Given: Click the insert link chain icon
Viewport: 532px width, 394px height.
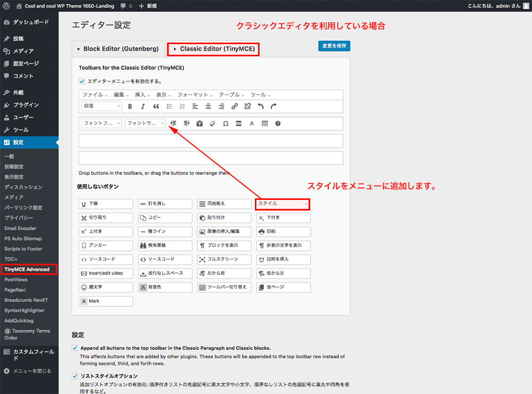Looking at the screenshot, I should point(235,106).
